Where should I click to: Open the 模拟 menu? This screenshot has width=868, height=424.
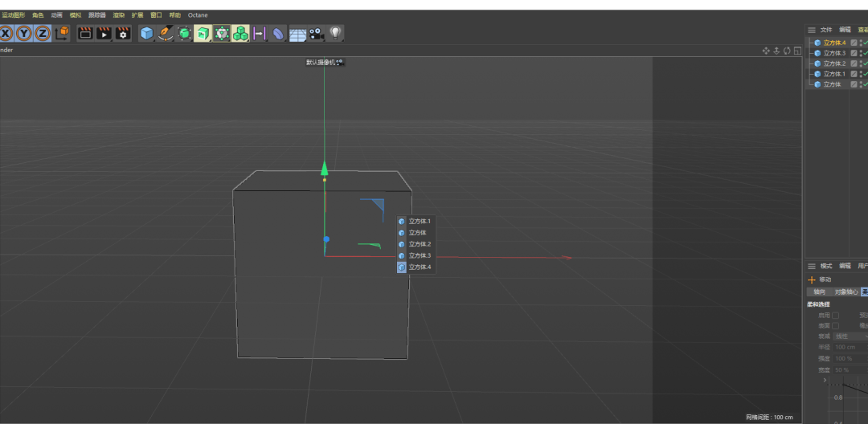click(76, 15)
